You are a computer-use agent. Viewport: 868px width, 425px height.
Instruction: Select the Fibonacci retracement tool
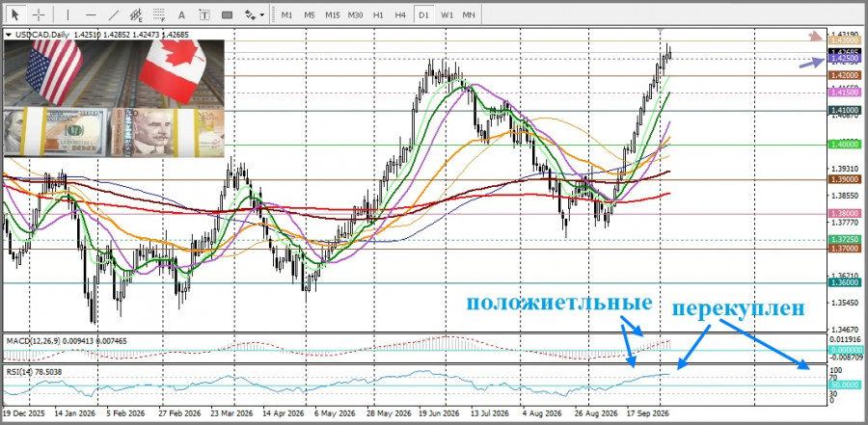pyautogui.click(x=159, y=15)
